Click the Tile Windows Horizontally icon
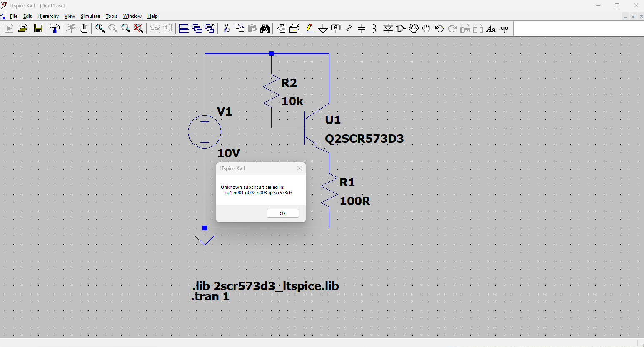 click(x=184, y=28)
